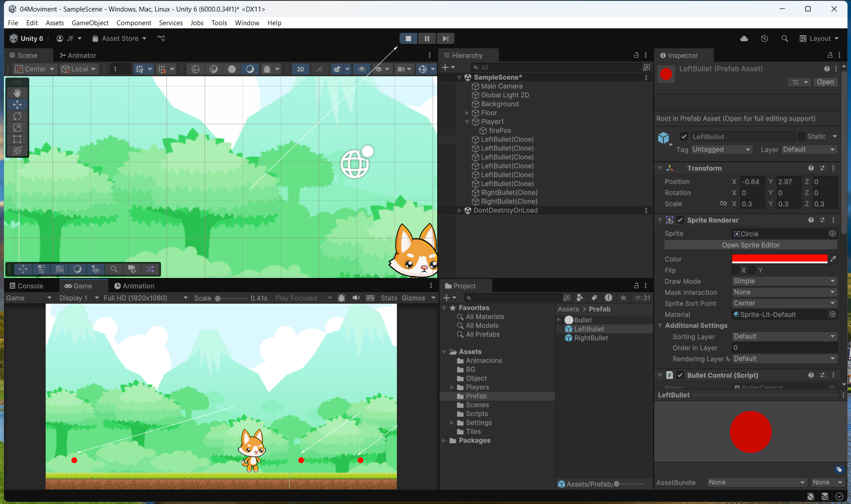Open the Draw Mode dropdown
The image size is (851, 504).
click(x=784, y=281)
